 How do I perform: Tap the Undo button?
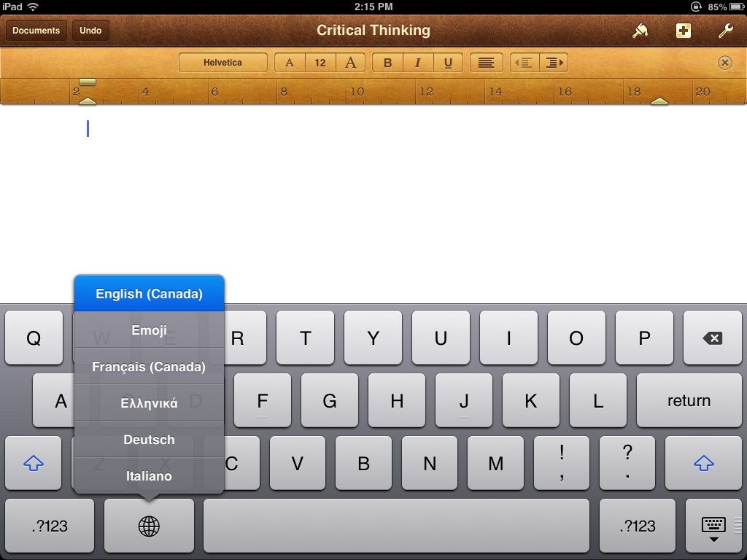(90, 31)
